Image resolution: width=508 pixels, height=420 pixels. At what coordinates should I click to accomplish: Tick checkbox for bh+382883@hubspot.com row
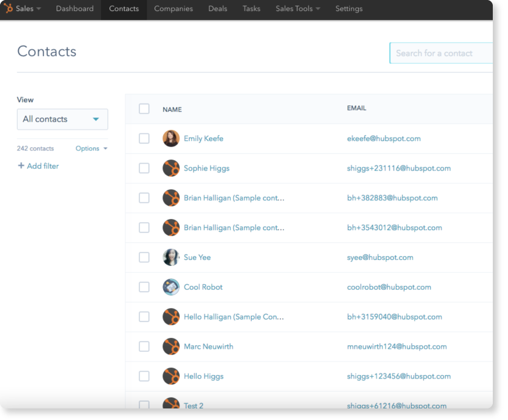(144, 198)
